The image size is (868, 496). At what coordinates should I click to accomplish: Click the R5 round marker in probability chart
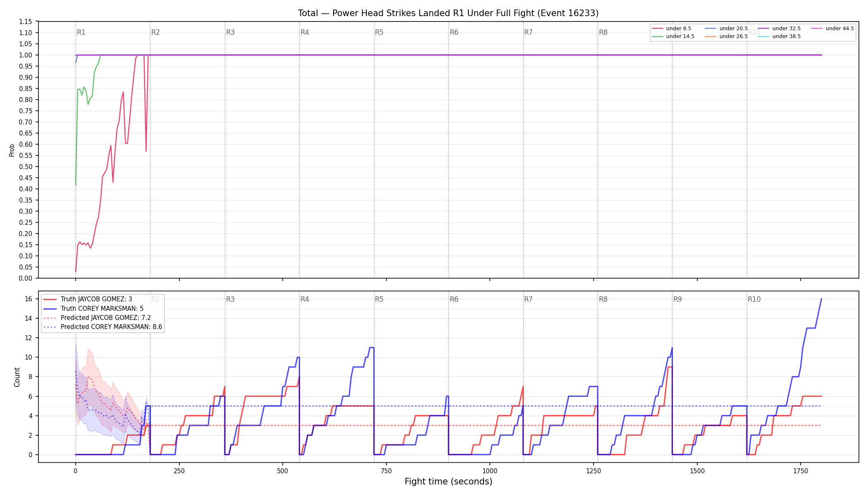pyautogui.click(x=379, y=32)
